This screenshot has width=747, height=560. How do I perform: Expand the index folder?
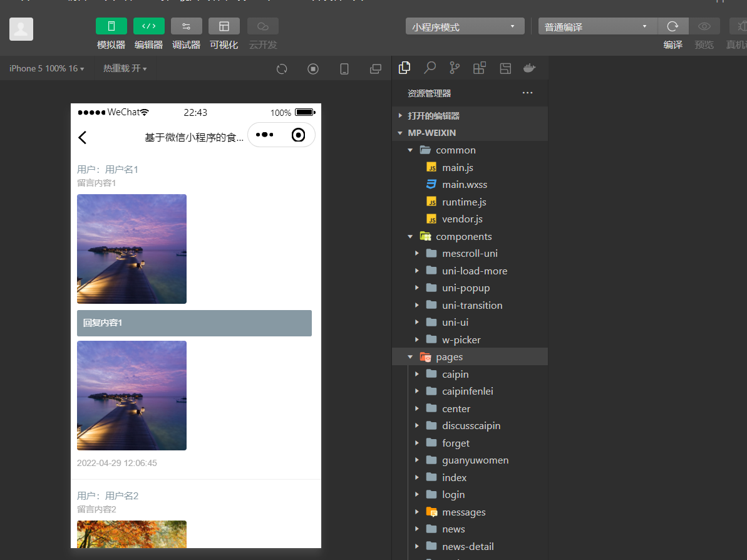pos(470,477)
